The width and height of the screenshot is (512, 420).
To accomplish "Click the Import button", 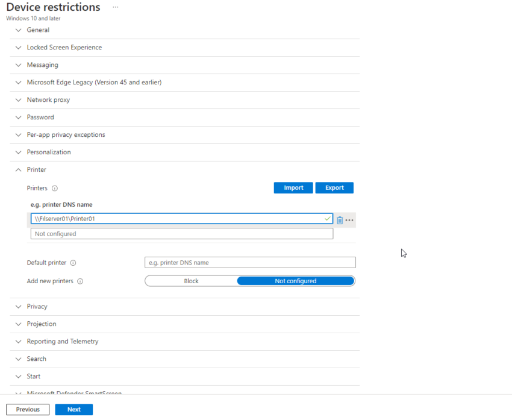I will click(293, 188).
